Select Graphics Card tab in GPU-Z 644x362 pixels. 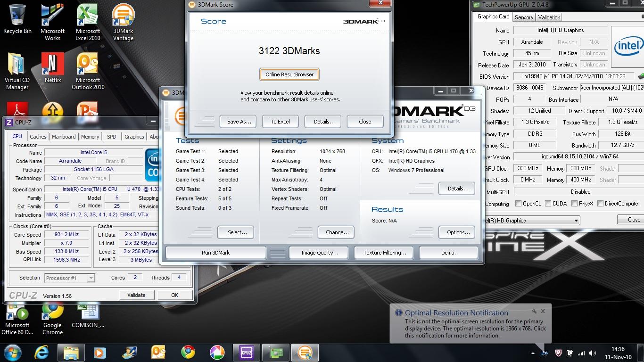pos(493,16)
